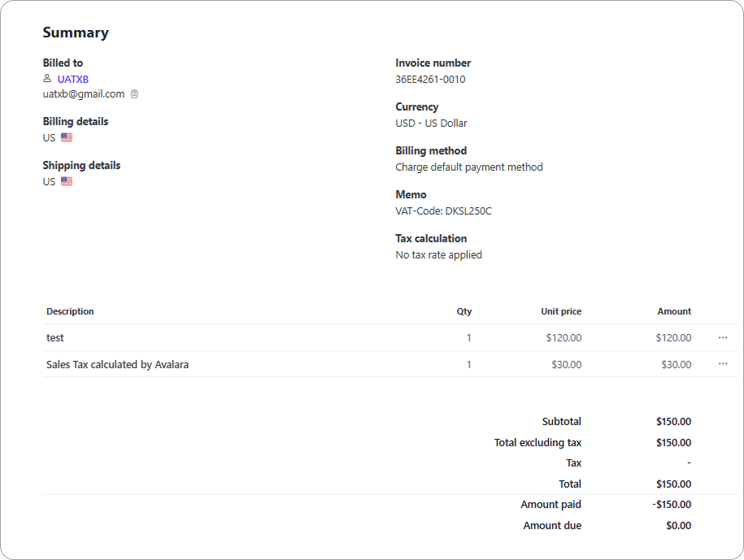Image resolution: width=744 pixels, height=560 pixels.
Task: Click the Amount column header
Action: [674, 311]
